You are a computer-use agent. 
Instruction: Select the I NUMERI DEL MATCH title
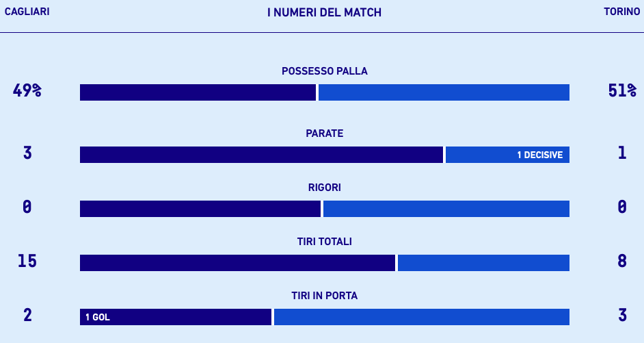324,12
